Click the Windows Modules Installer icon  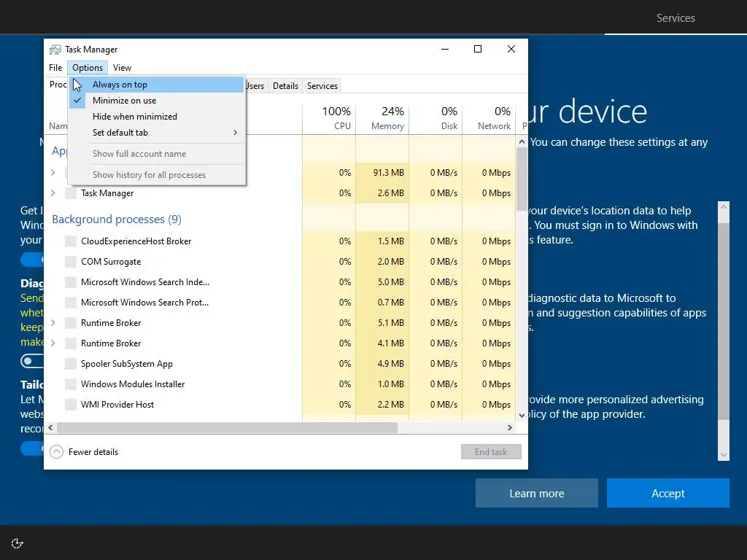(71, 384)
